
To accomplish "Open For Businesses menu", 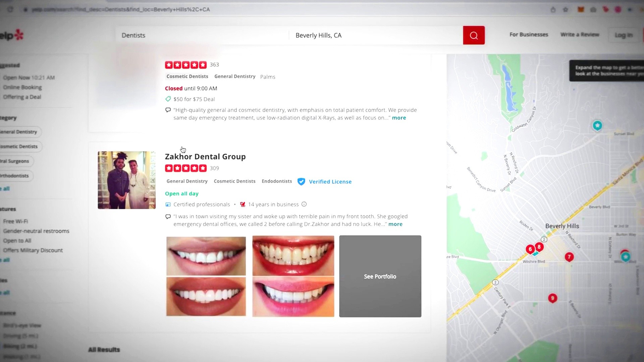I will tap(529, 35).
